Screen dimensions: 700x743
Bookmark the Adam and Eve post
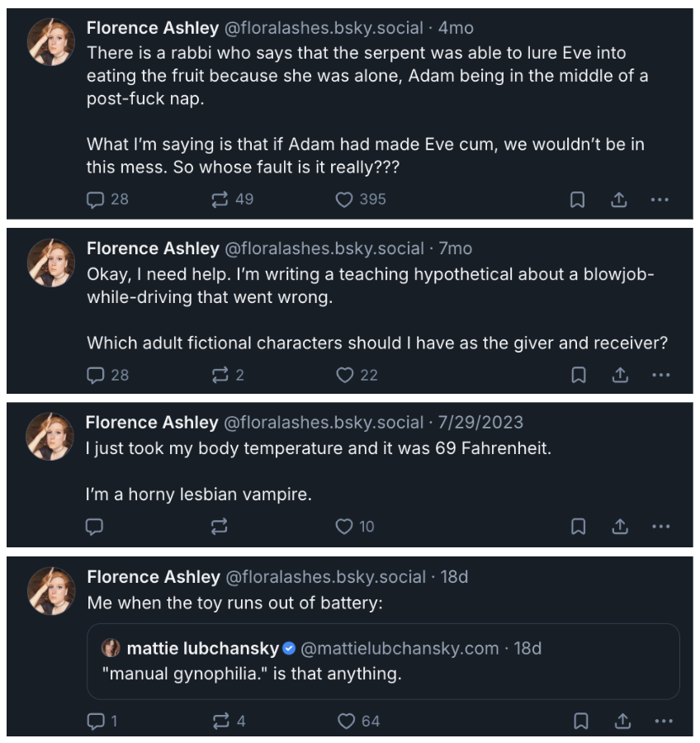tap(577, 200)
